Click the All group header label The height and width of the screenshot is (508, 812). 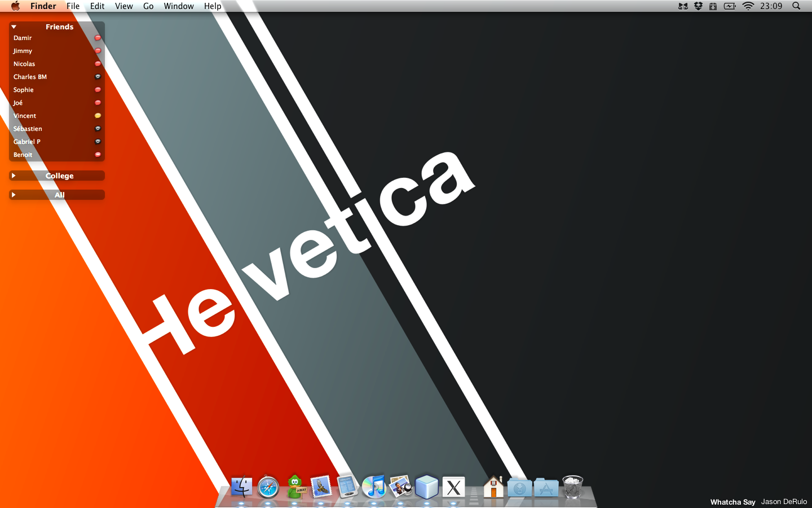[x=59, y=195]
